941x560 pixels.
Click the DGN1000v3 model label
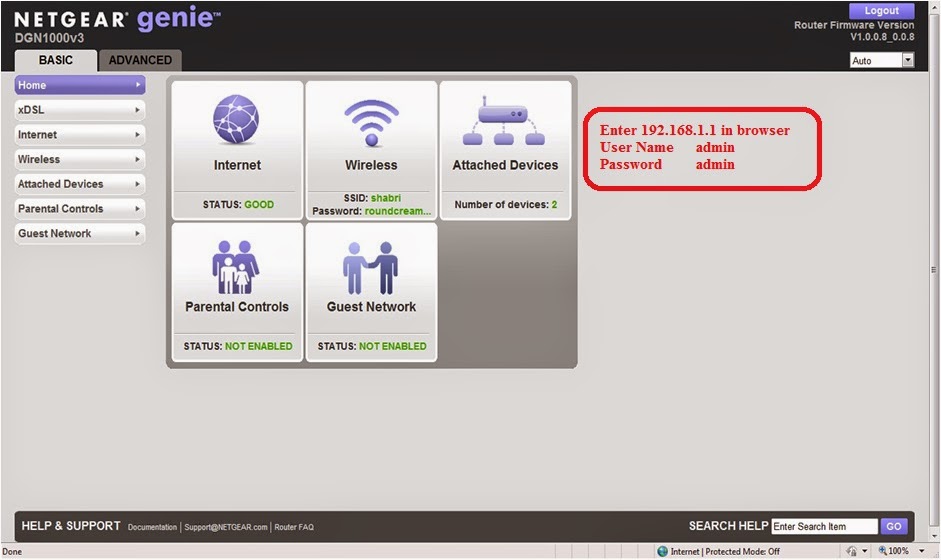tap(49, 38)
